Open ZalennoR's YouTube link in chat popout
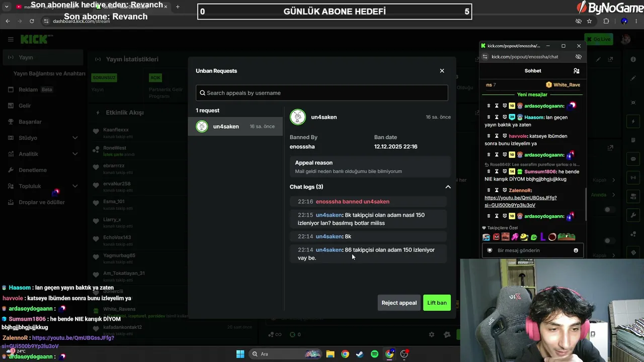The image size is (644, 362). point(521,202)
